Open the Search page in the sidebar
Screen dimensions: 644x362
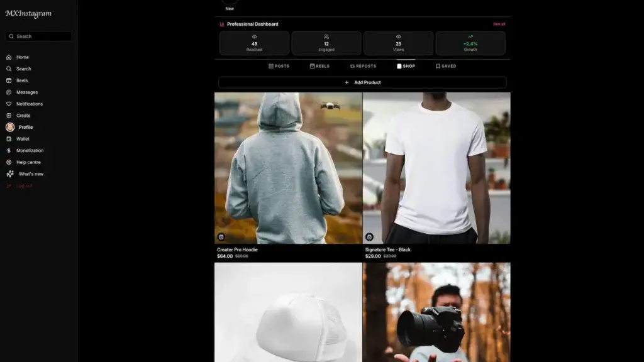tap(23, 69)
